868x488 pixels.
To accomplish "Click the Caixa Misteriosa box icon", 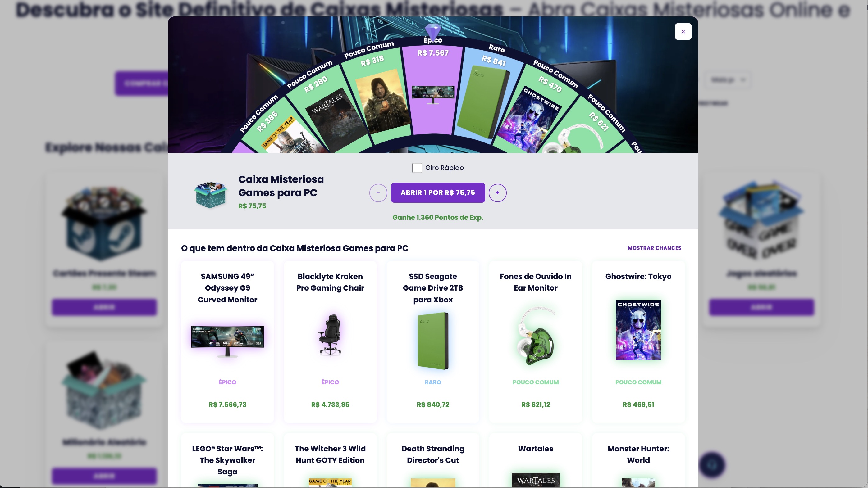I will tap(211, 194).
